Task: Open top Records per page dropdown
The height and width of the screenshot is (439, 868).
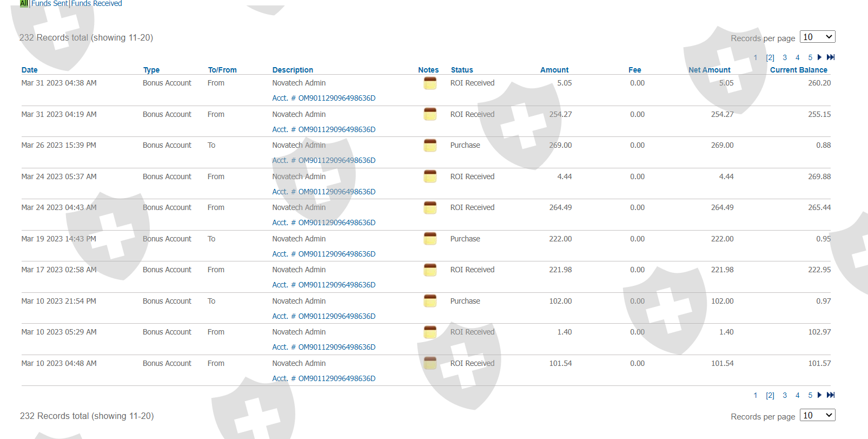Action: tap(818, 37)
